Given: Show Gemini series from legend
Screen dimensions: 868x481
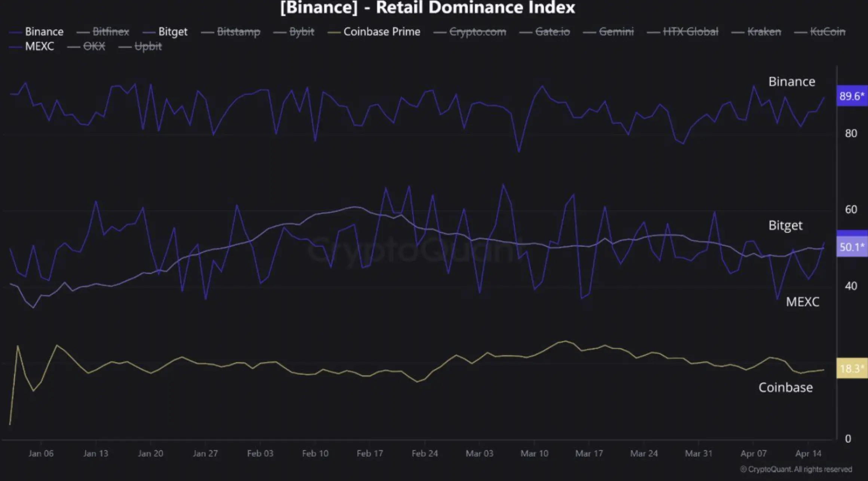Looking at the screenshot, I should 616,32.
